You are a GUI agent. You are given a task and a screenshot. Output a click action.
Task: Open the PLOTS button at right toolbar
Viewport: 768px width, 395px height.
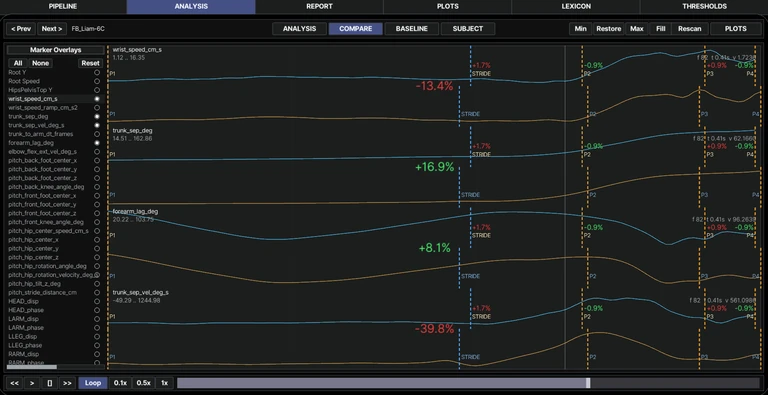[x=736, y=29]
